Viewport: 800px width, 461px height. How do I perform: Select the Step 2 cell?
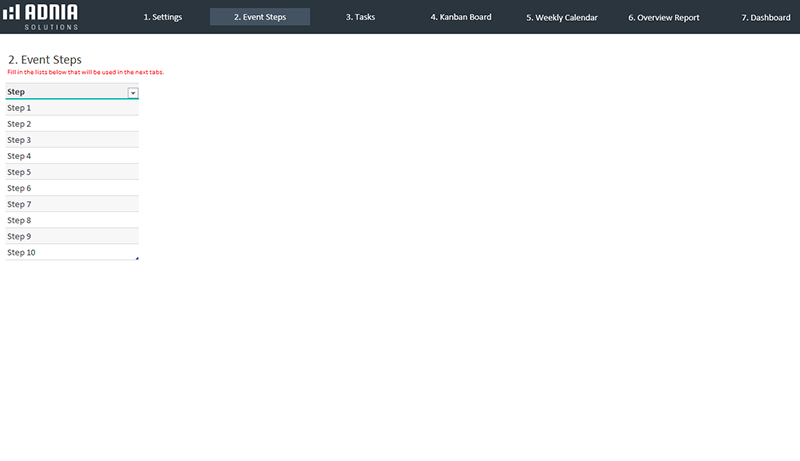click(70, 124)
